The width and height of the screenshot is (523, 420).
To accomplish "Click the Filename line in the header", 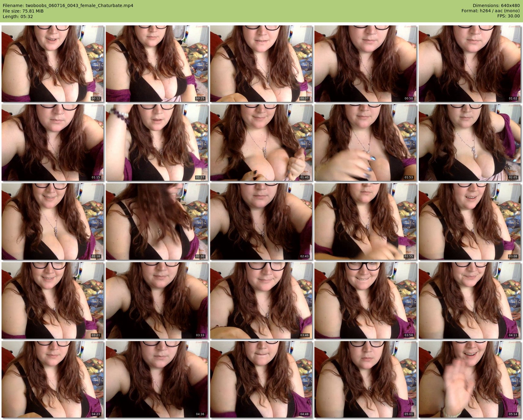I will [x=68, y=6].
